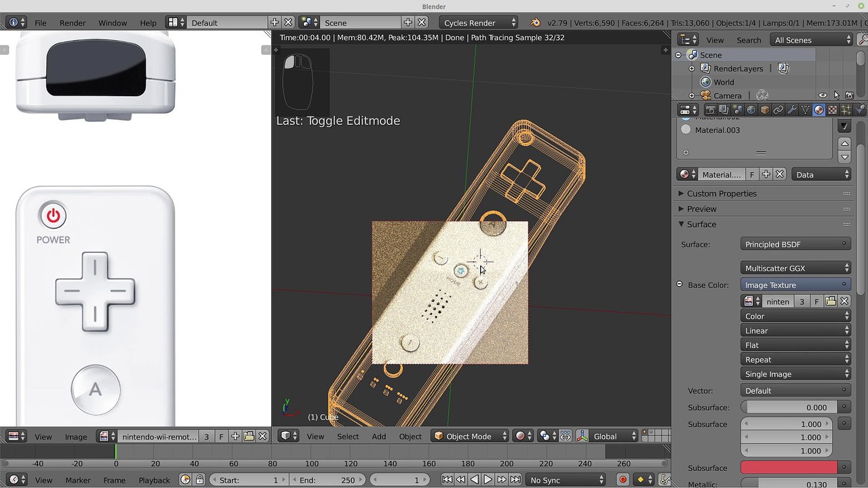868x488 pixels.
Task: Create a new image in the image editor
Action: click(x=235, y=436)
